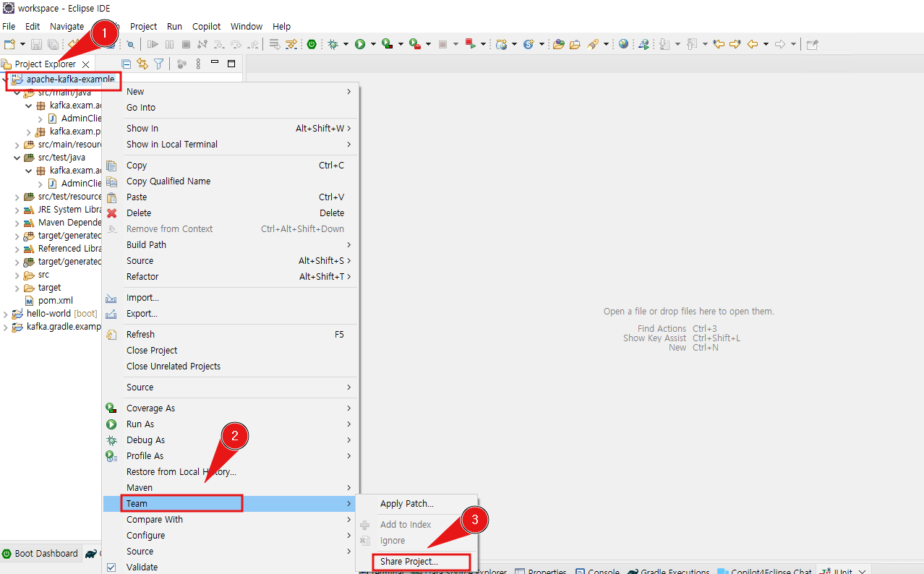Expand the Maven Dependencies node
Image resolution: width=924 pixels, height=574 pixels.
(17, 223)
